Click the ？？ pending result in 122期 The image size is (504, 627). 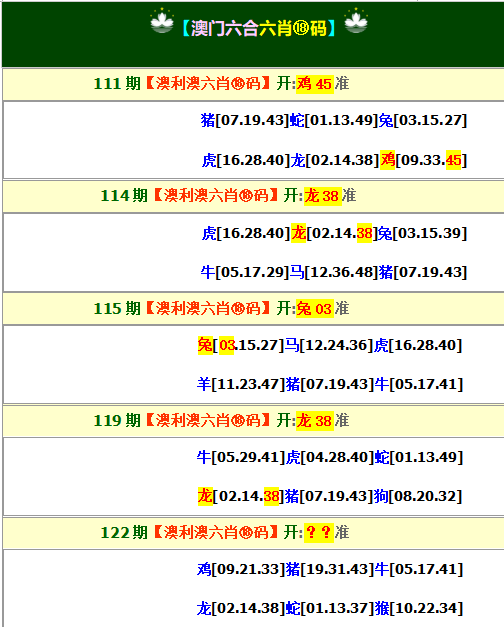coord(319,533)
